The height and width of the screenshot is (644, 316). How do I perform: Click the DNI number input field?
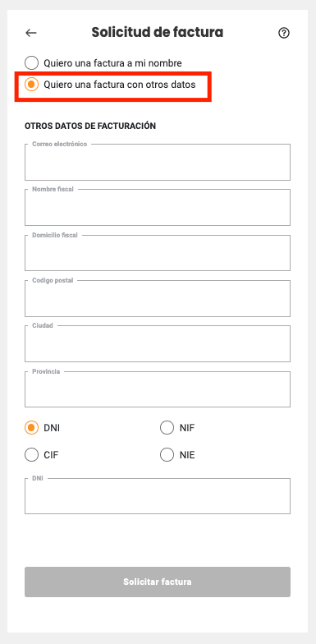[158, 496]
